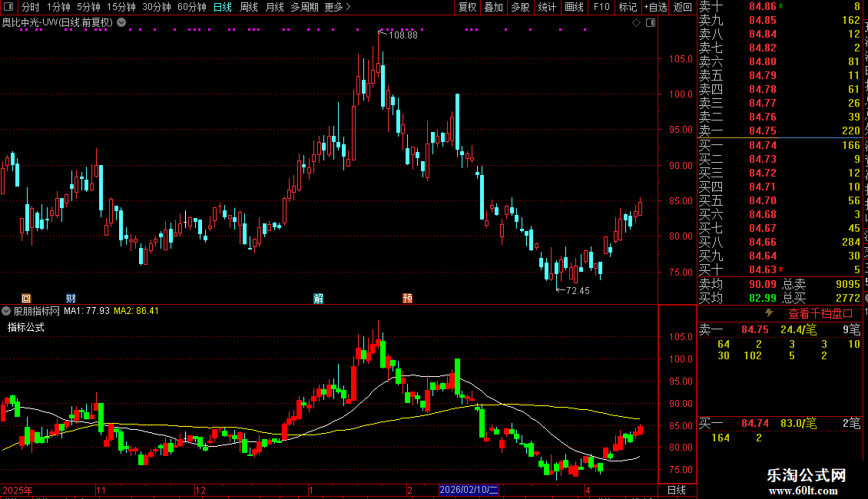This screenshot has height=499, width=868.
Task: Switch to the 1分钟 period
Action: tap(58, 7)
